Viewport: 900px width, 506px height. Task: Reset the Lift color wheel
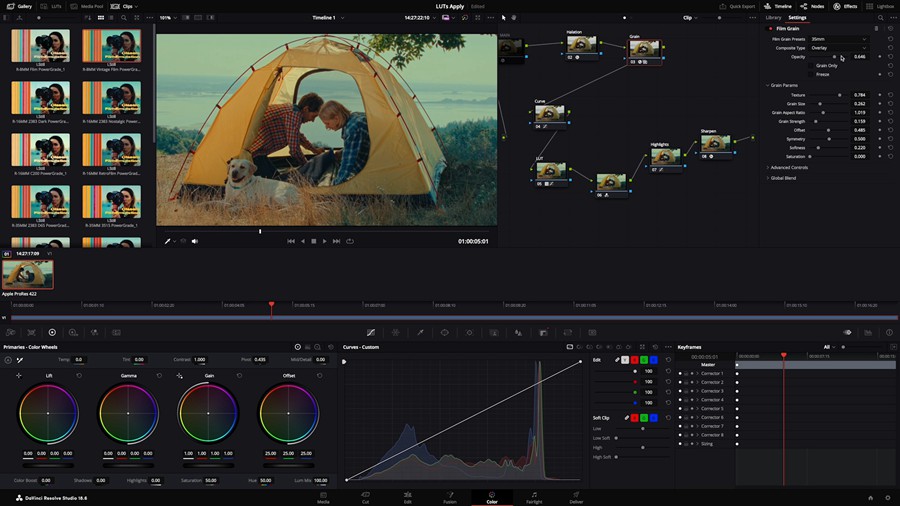point(79,376)
